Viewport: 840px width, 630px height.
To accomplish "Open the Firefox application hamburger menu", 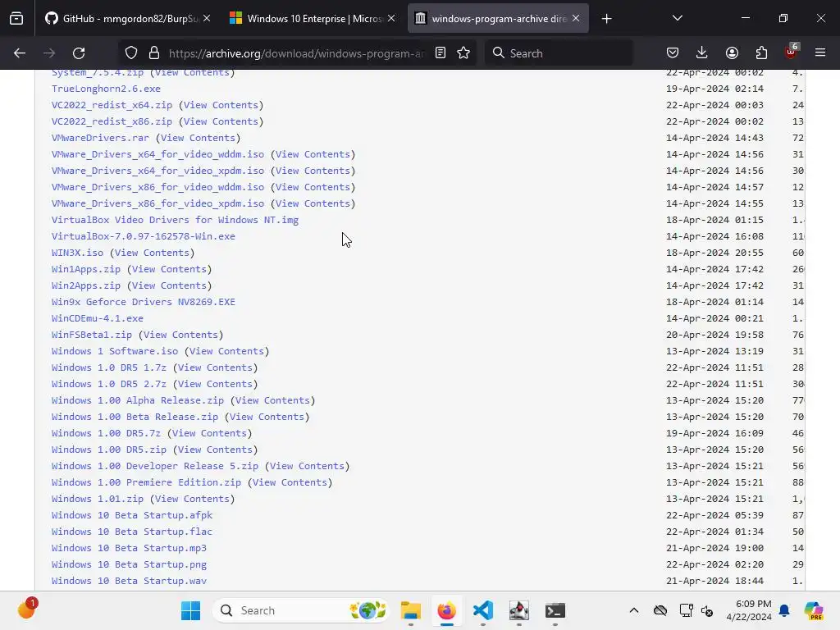I will pos(820,53).
